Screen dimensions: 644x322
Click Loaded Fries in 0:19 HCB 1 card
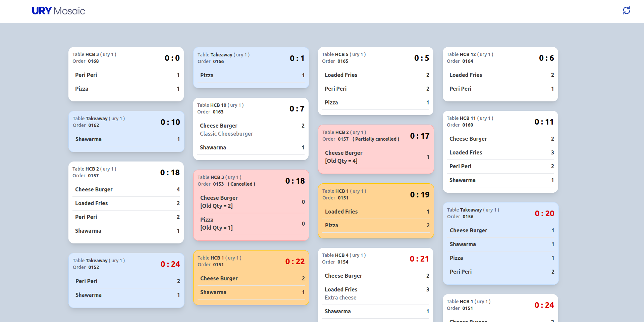coord(376,212)
